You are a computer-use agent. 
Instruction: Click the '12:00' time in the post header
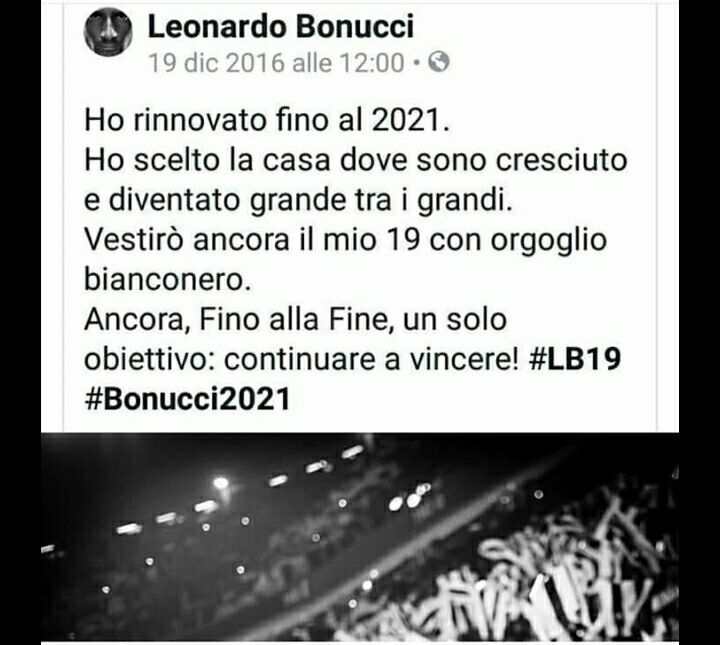click(371, 63)
